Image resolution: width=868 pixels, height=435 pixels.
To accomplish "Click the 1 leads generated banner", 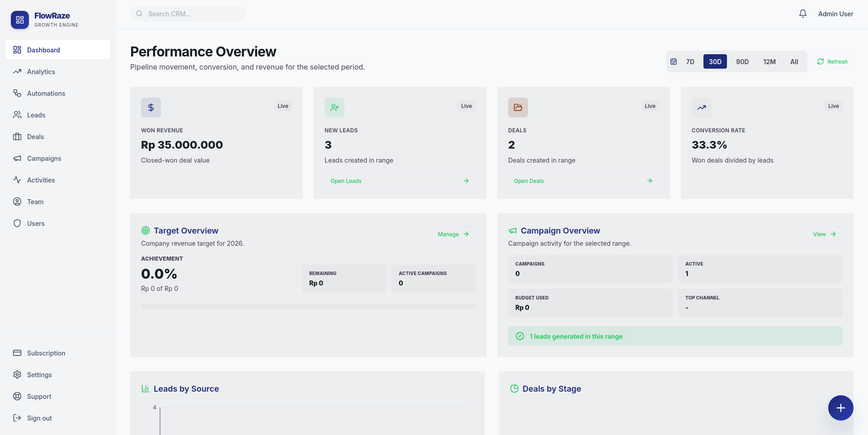I will coord(675,336).
